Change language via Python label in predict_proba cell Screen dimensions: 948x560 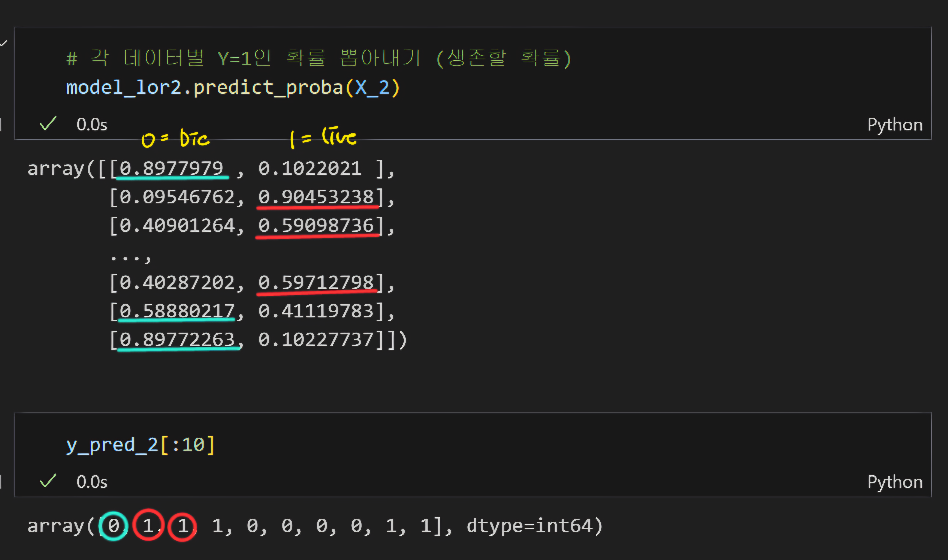(895, 125)
